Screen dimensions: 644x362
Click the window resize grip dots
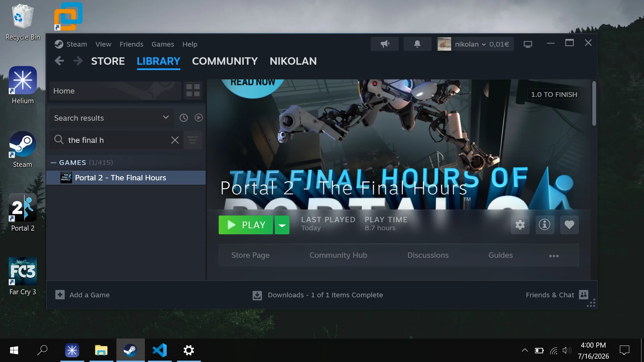[x=591, y=303]
